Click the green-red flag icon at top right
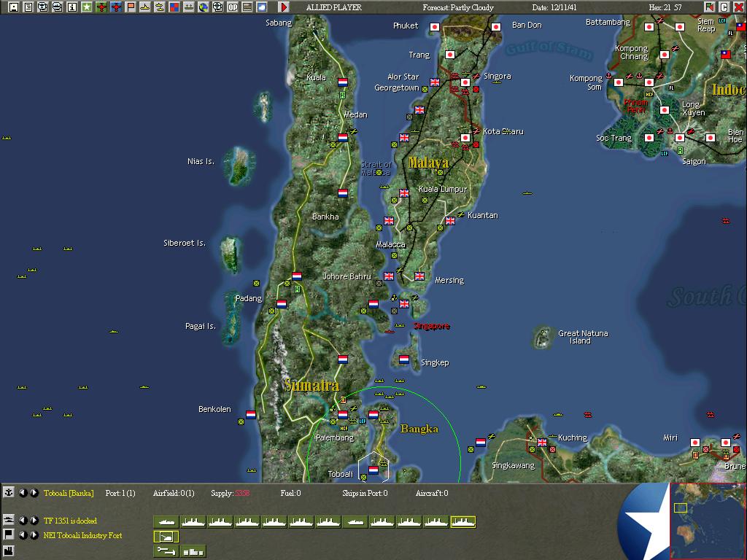Image resolution: width=747 pixels, height=560 pixels. pos(709,7)
